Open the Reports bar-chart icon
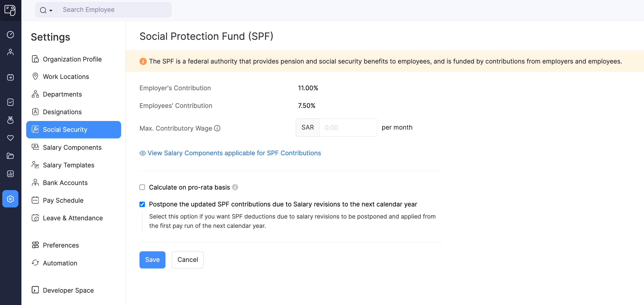This screenshot has width=644, height=305. [x=10, y=174]
